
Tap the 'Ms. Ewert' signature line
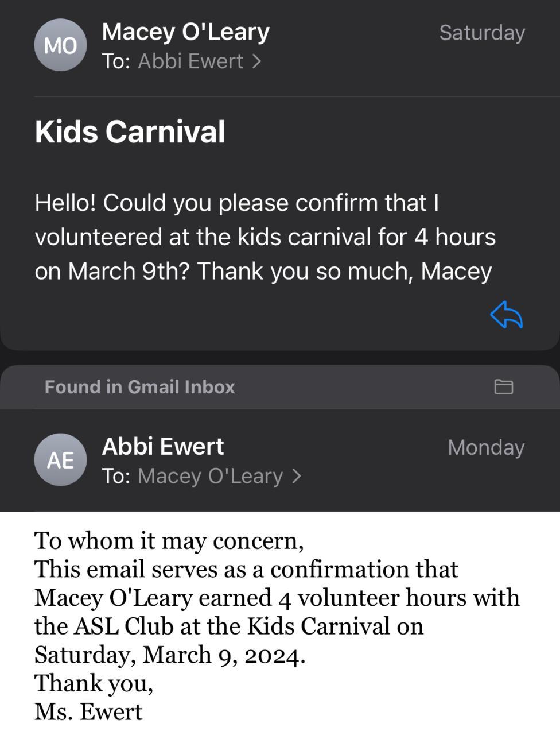88,711
